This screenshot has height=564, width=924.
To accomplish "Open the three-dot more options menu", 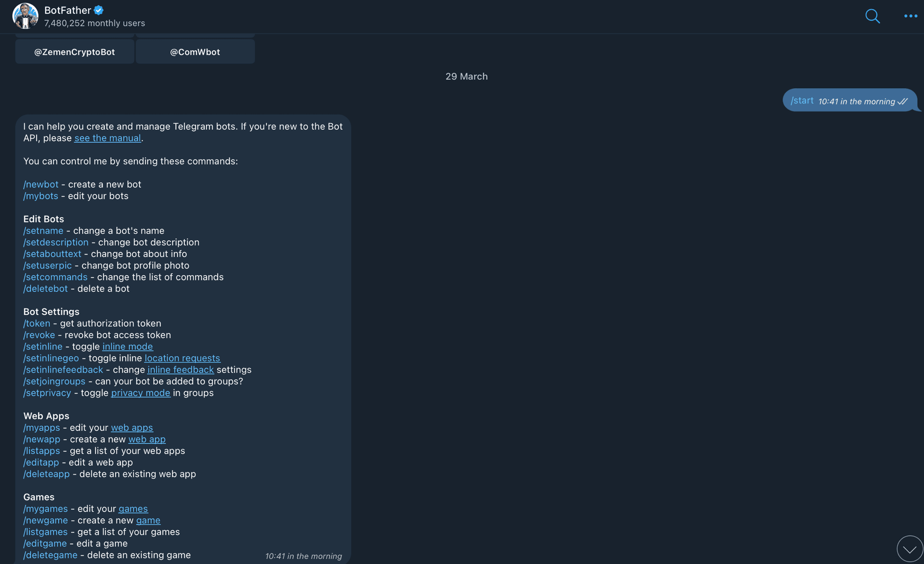I will coord(911,16).
